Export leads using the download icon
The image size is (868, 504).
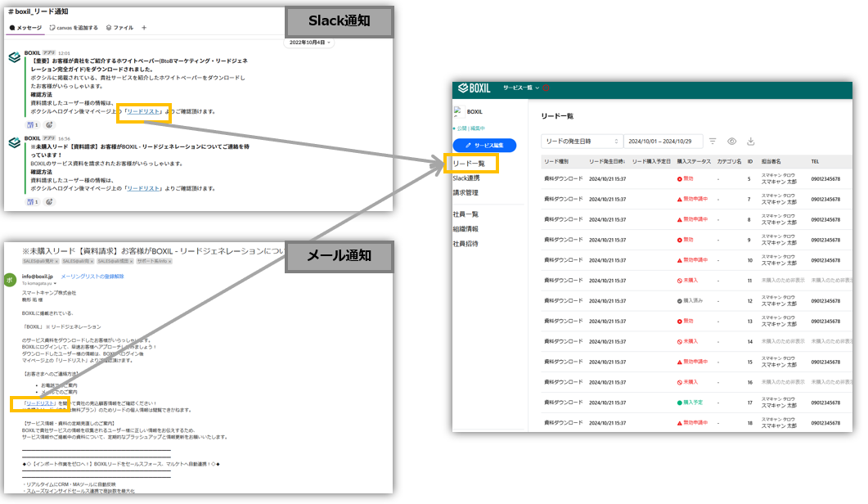click(x=750, y=140)
